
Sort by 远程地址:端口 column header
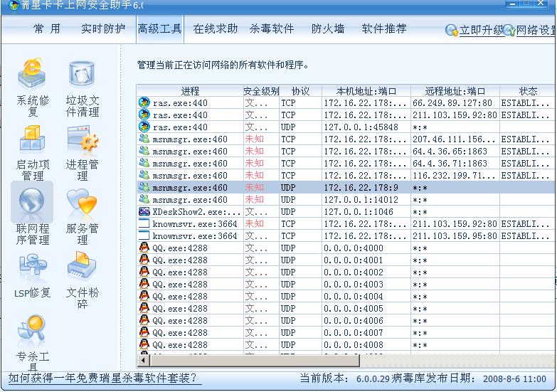click(455, 91)
